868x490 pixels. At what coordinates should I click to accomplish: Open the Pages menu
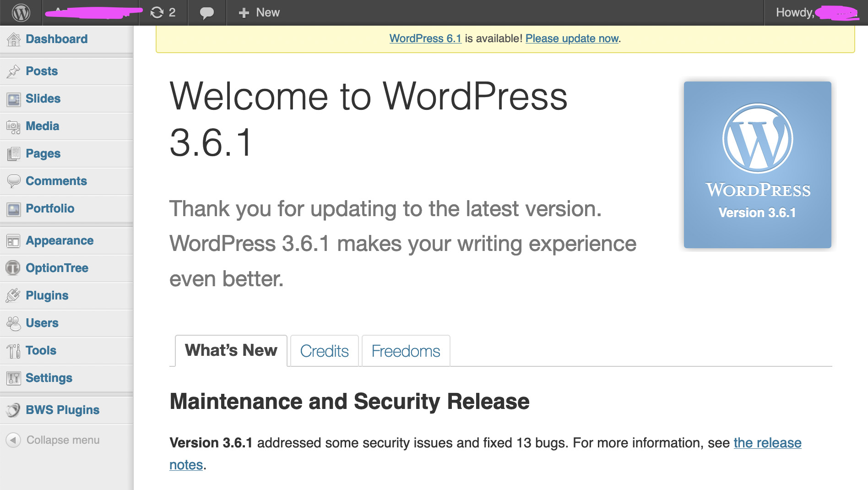tap(43, 153)
